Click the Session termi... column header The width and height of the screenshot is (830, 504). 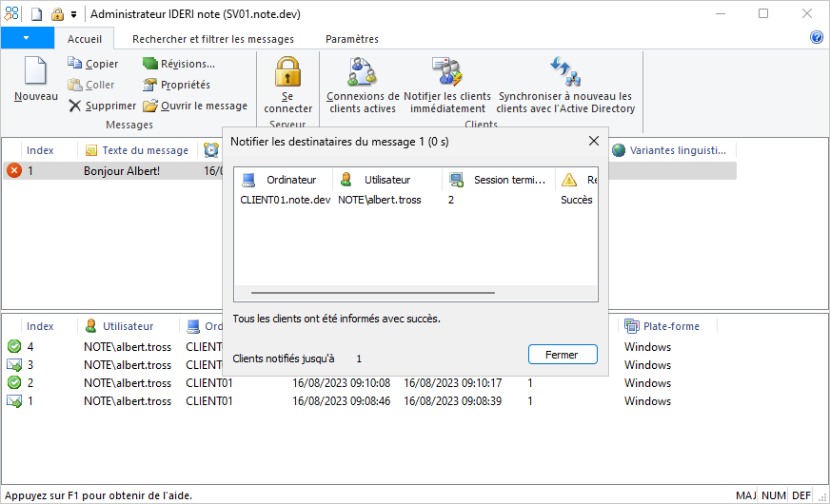tap(498, 180)
